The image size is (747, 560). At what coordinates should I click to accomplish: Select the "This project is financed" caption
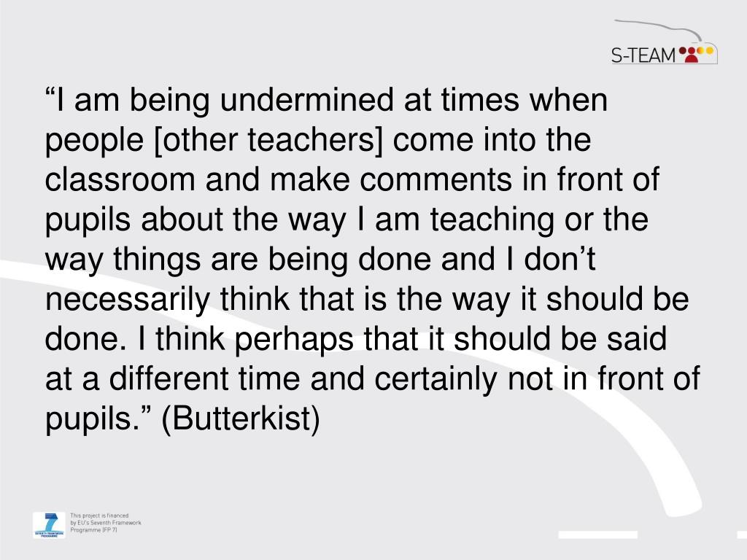coord(99,516)
